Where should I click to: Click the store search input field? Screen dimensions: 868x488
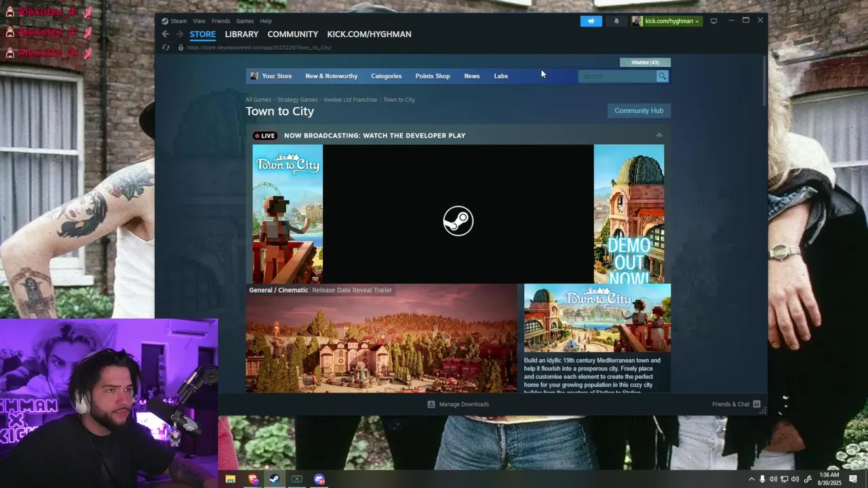pyautogui.click(x=617, y=76)
